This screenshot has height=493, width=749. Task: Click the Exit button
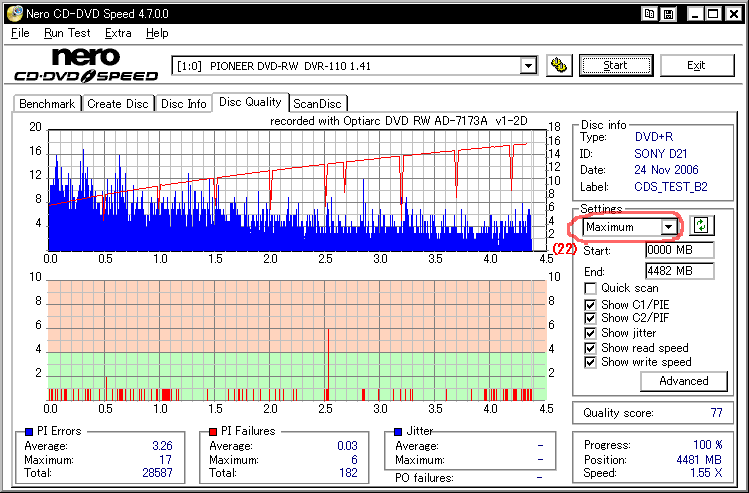[x=696, y=65]
